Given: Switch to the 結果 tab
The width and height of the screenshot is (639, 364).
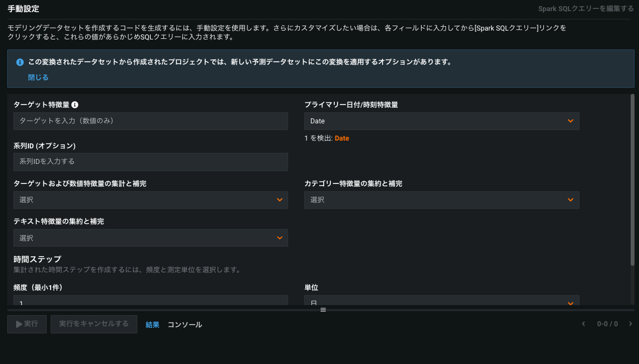Looking at the screenshot, I should 152,325.
